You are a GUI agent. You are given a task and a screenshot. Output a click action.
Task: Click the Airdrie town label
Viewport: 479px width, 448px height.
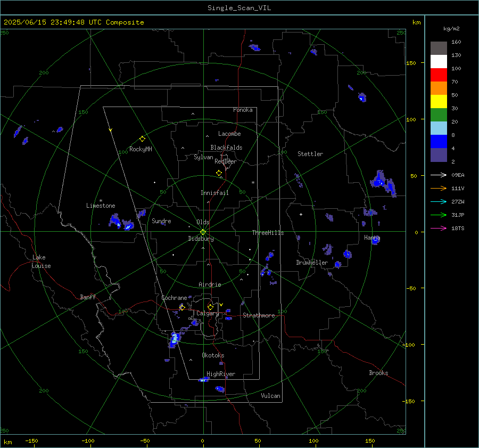pyautogui.click(x=210, y=284)
